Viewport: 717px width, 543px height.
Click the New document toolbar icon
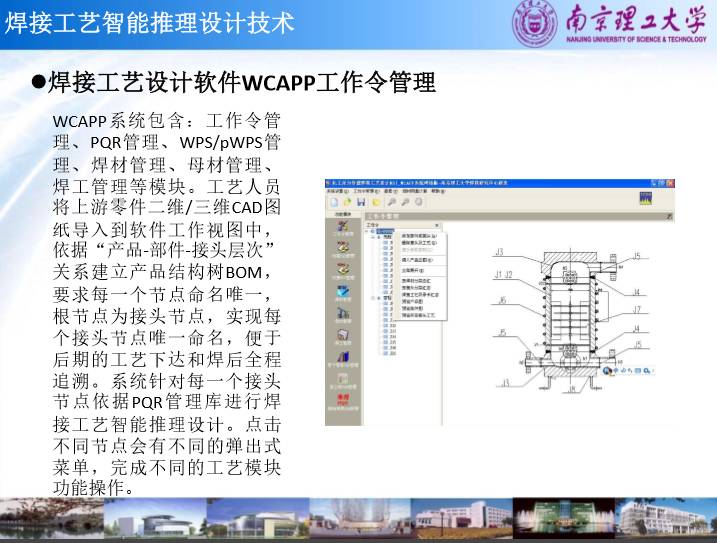334,202
